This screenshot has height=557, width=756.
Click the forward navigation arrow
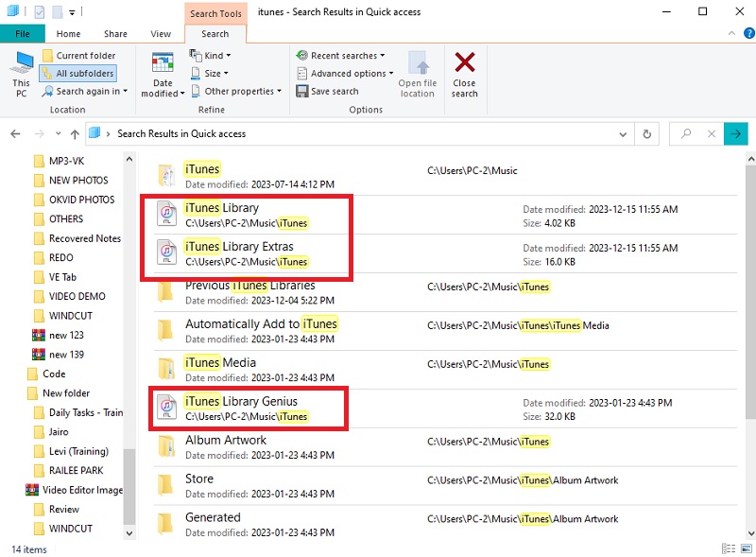coord(39,133)
